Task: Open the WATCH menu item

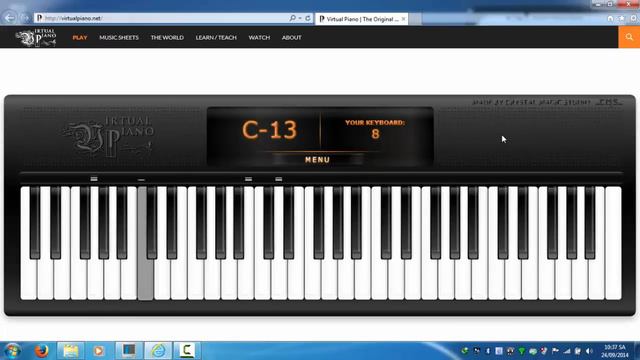Action: point(259,38)
